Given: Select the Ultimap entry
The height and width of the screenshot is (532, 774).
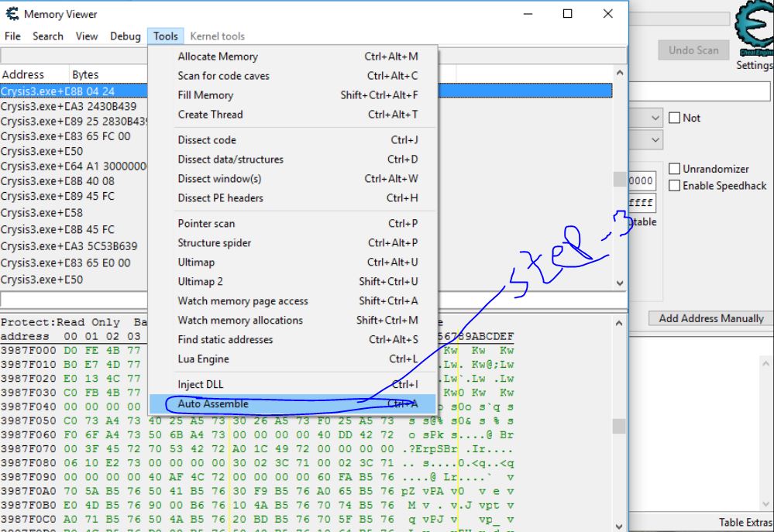Looking at the screenshot, I should (x=293, y=262).
